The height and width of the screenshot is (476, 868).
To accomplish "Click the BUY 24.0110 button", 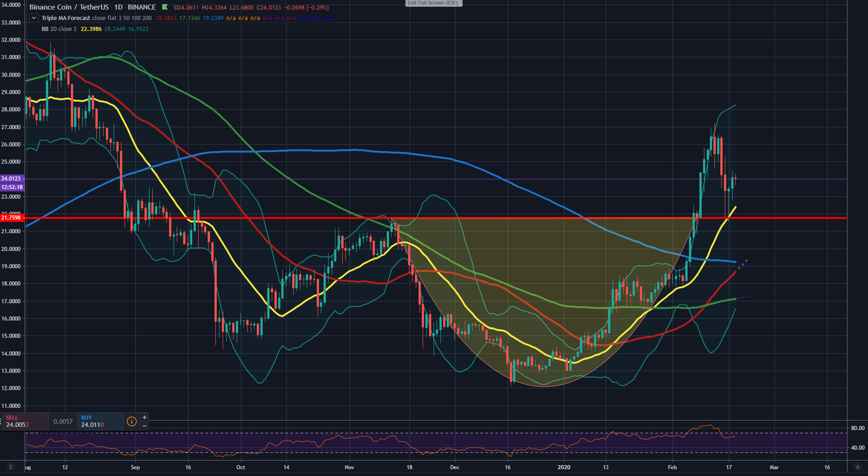I will [x=100, y=421].
